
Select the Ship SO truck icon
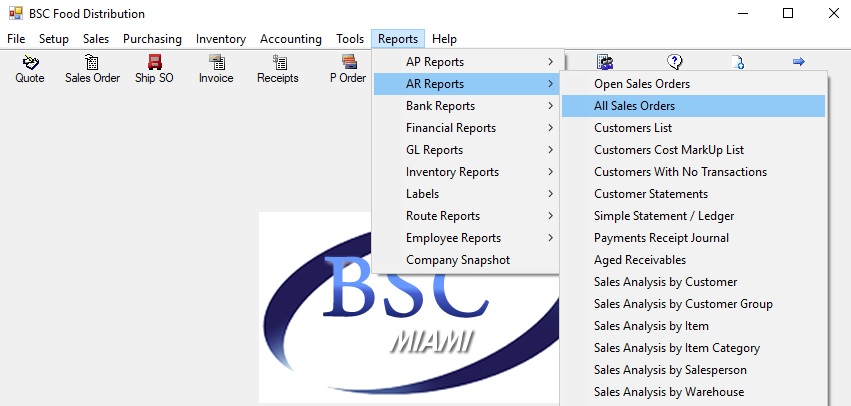pyautogui.click(x=155, y=62)
